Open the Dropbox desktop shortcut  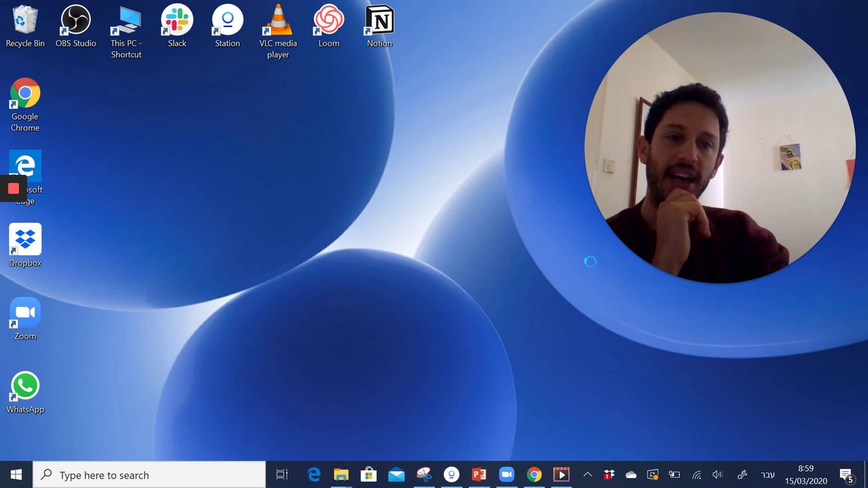pos(25,241)
